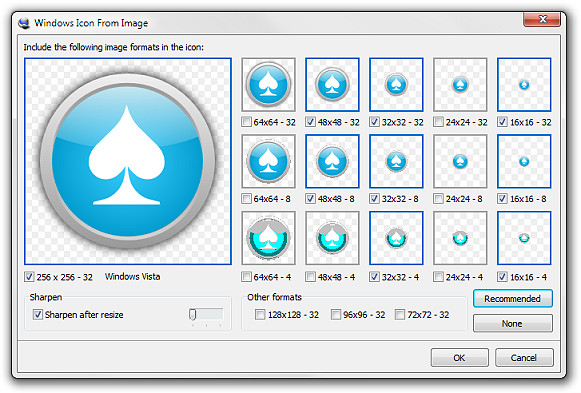The width and height of the screenshot is (581, 393).
Task: Confirm the dialog with OK
Action: pyautogui.click(x=459, y=357)
